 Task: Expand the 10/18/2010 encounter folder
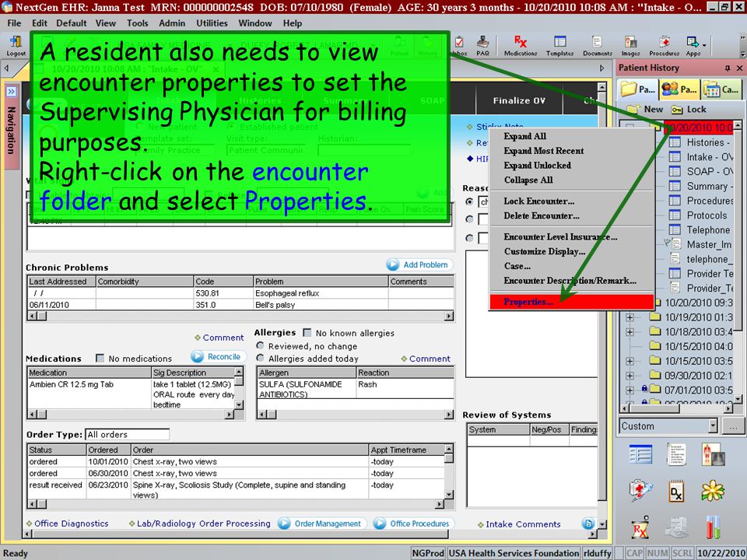pyautogui.click(x=630, y=331)
